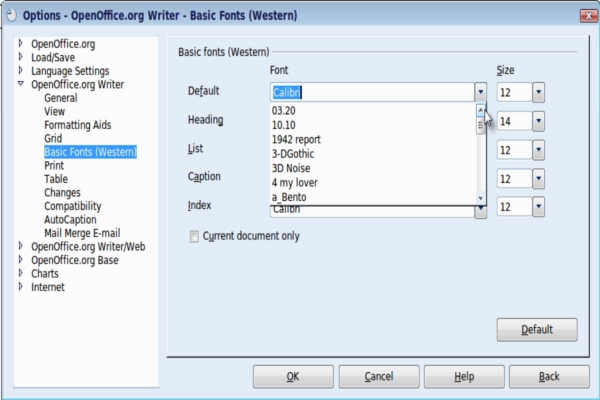This screenshot has width=600, height=400.
Task: Select View under Writer options
Action: coord(54,111)
